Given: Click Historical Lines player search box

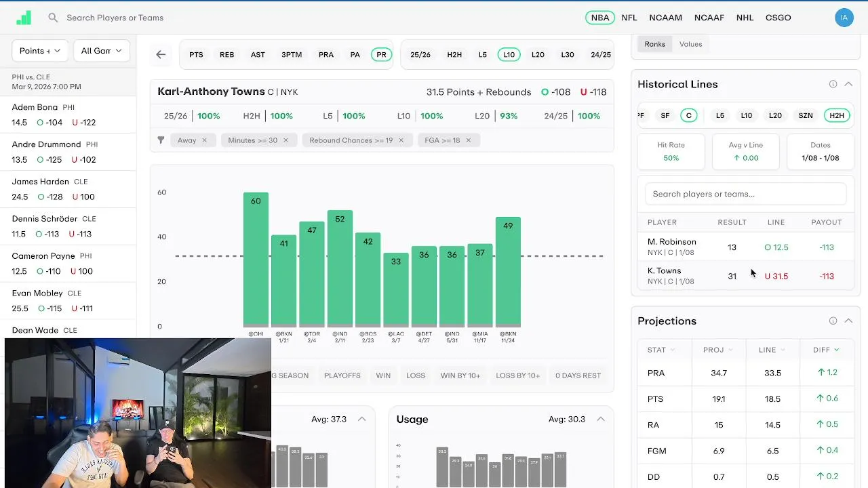Looking at the screenshot, I should tap(746, 194).
